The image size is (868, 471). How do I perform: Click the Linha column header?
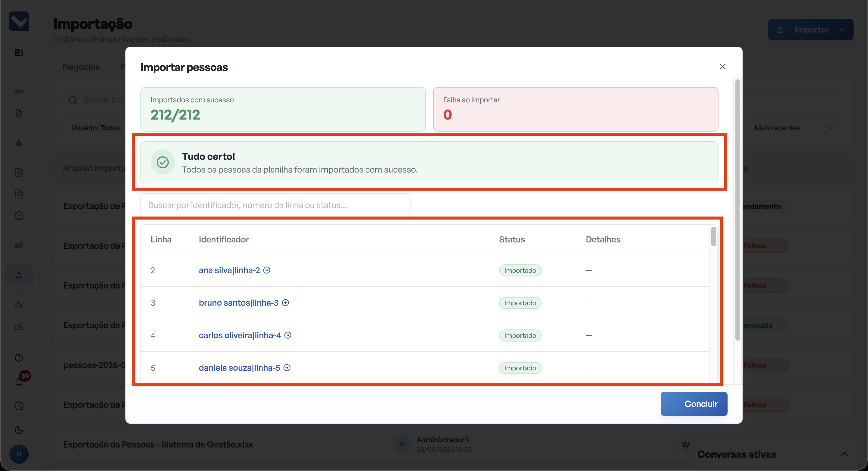pos(161,239)
